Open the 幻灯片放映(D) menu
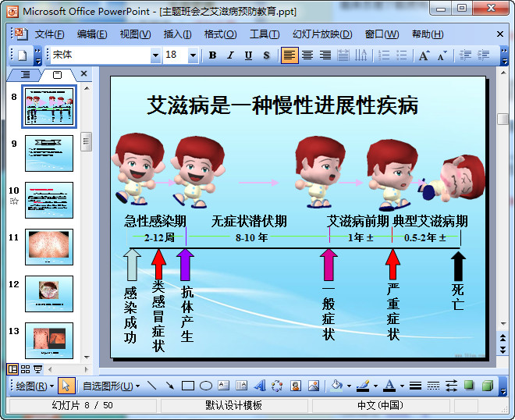Image resolution: width=515 pixels, height=420 pixels. [322, 34]
